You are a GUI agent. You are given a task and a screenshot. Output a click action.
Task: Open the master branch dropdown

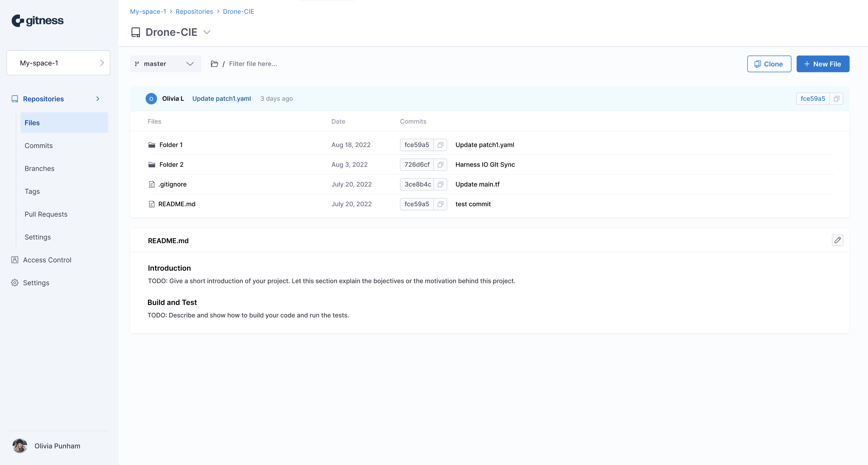pyautogui.click(x=165, y=64)
